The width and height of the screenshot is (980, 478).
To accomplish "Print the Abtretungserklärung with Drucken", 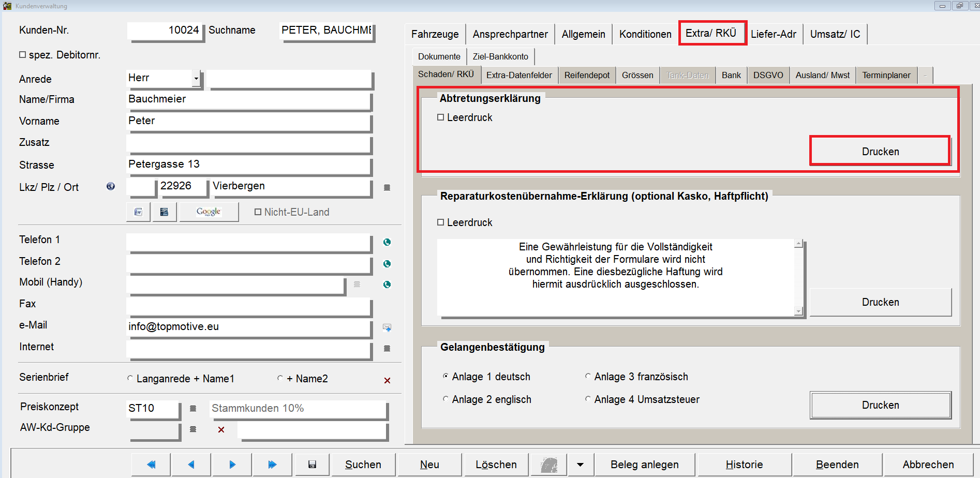I will point(880,151).
